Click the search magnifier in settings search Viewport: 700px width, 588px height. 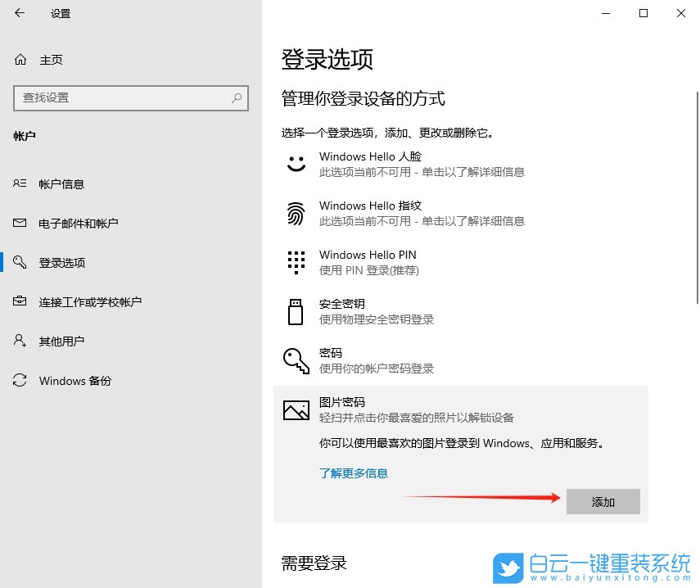238,98
